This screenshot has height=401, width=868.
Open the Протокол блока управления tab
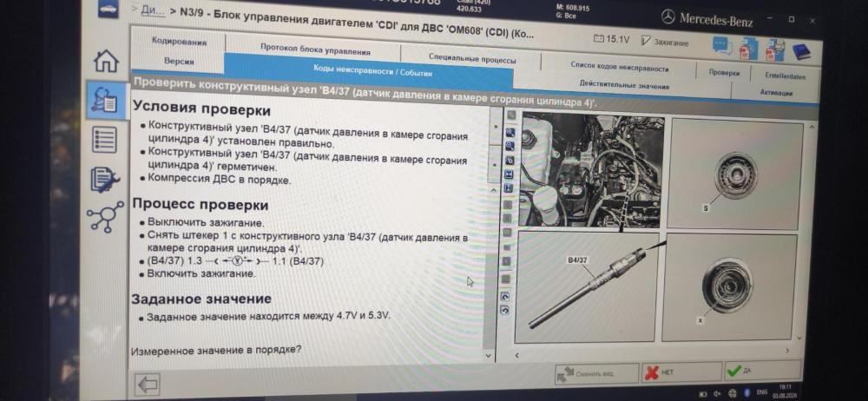(315, 49)
